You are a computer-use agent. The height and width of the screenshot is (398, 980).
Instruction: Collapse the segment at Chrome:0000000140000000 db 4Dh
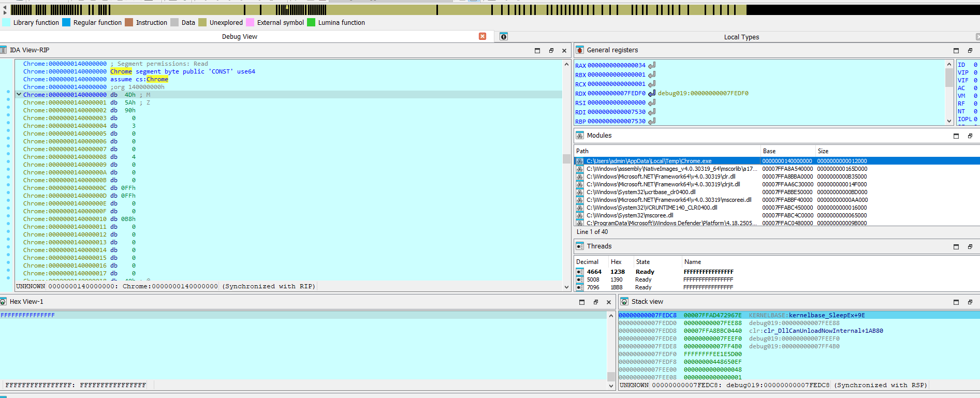19,95
